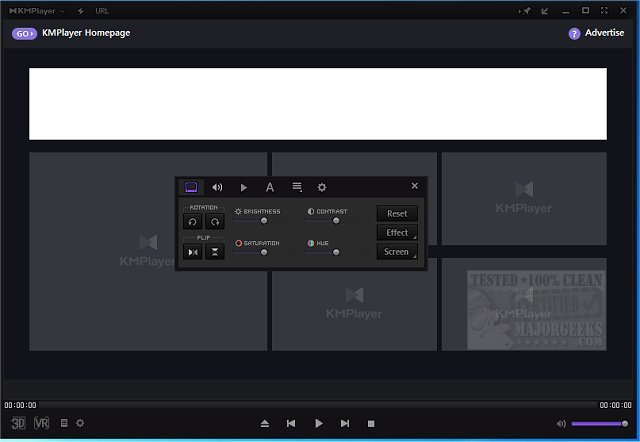Play the video with the play button
Viewport: 640px width, 442px height.
pos(319,424)
